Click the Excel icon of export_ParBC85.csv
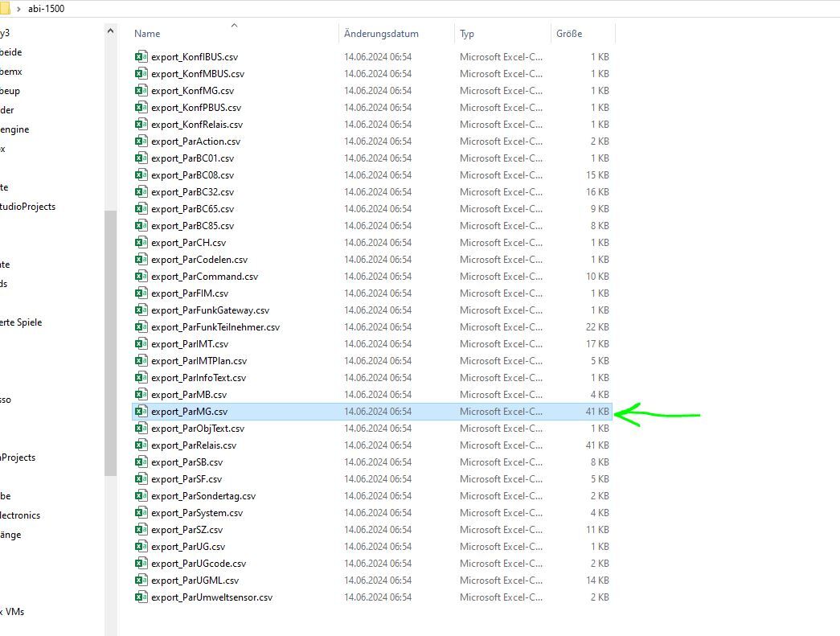Viewport: 840px width, 636px height. point(141,225)
